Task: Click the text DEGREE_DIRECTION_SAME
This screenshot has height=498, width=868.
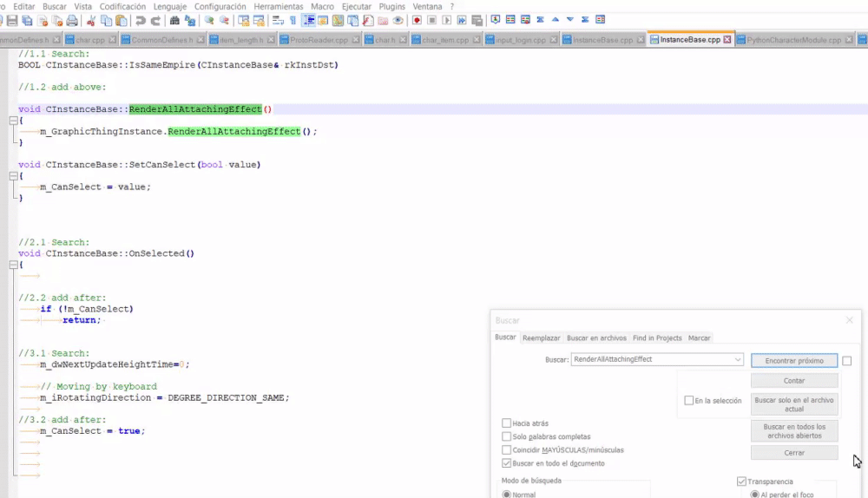Action: point(226,398)
